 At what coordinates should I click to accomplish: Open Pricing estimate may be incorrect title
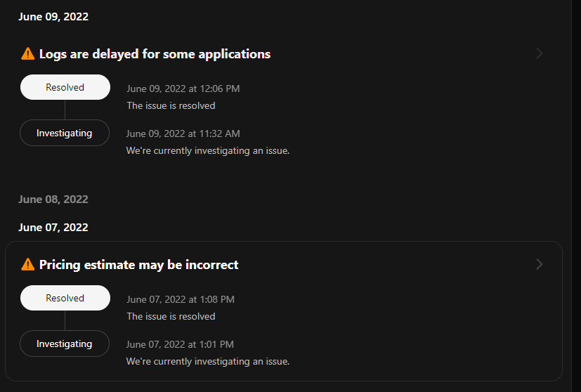pos(138,265)
